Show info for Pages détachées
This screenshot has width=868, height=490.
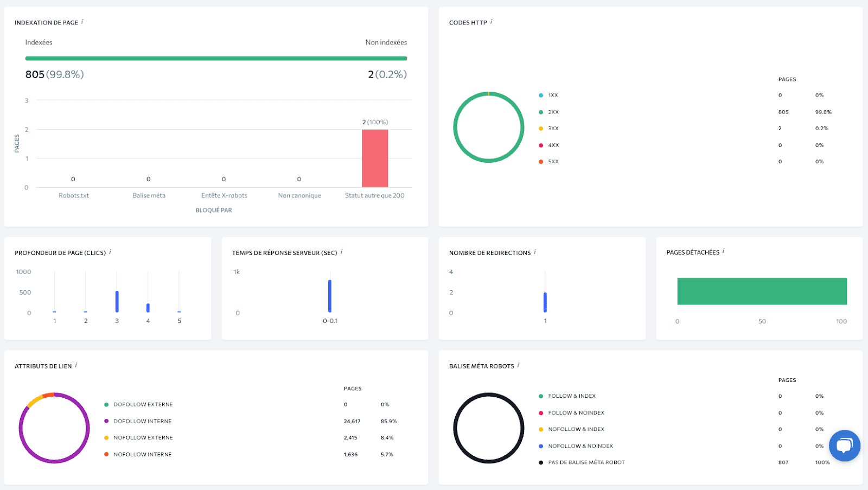pos(724,251)
